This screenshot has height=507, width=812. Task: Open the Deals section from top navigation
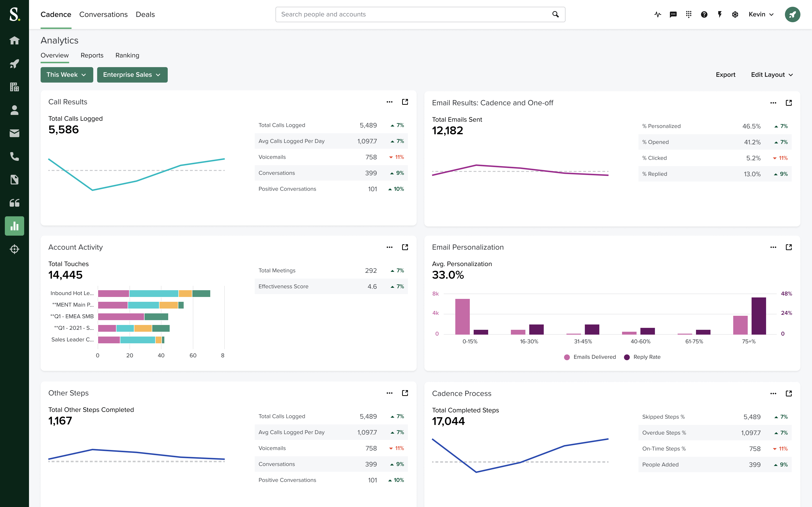pos(145,14)
